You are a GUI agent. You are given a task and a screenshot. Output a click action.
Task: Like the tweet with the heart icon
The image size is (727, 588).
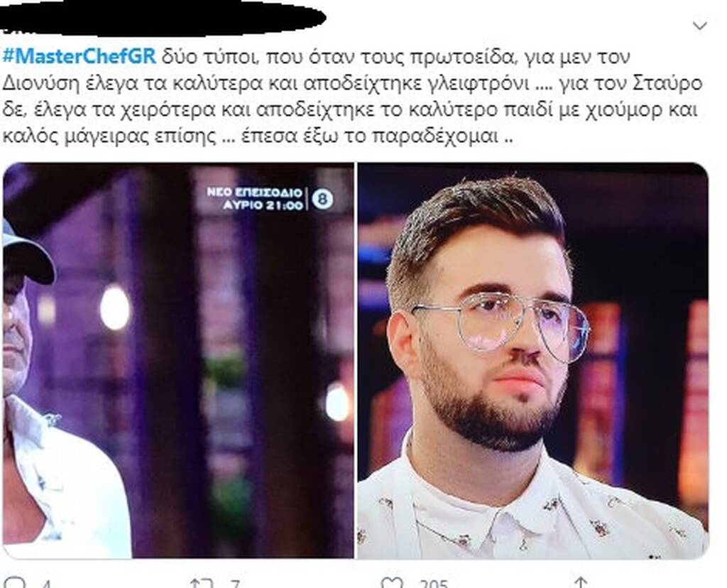click(x=391, y=583)
